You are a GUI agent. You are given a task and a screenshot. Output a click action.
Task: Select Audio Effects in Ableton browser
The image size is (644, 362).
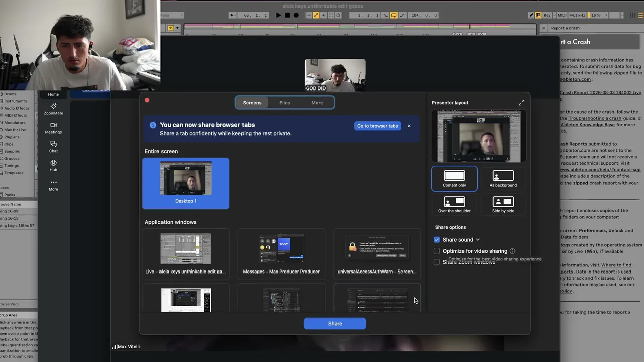tap(16, 108)
